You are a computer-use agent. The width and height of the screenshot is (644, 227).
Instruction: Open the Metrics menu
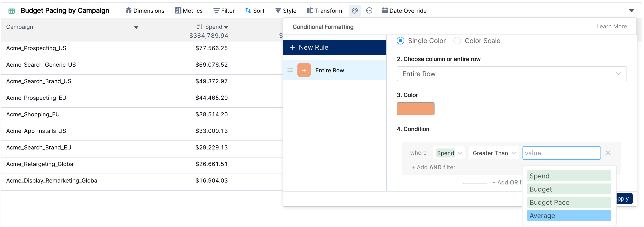[189, 11]
